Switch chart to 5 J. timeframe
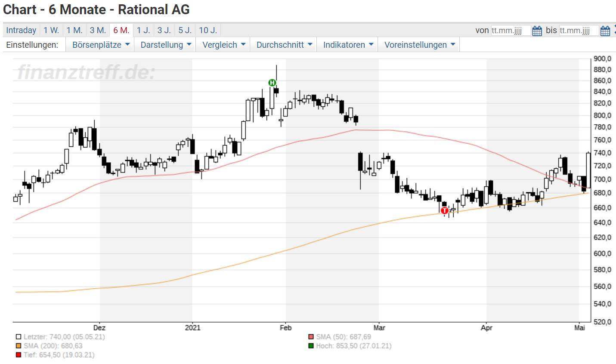 185,30
